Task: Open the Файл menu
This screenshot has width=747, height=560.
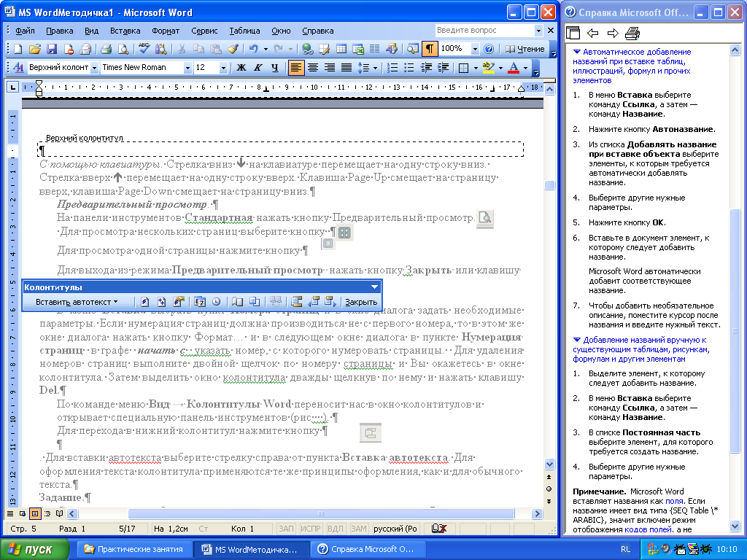Action: (25, 31)
